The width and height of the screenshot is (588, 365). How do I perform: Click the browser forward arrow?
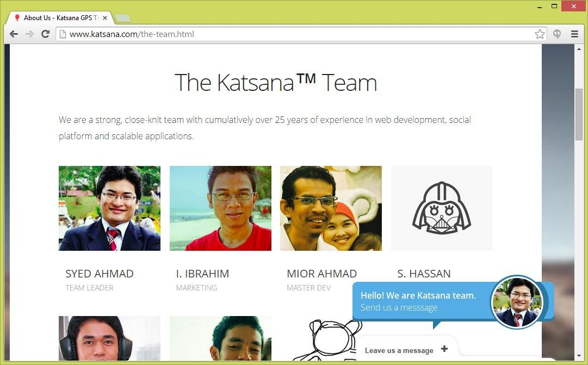(29, 34)
